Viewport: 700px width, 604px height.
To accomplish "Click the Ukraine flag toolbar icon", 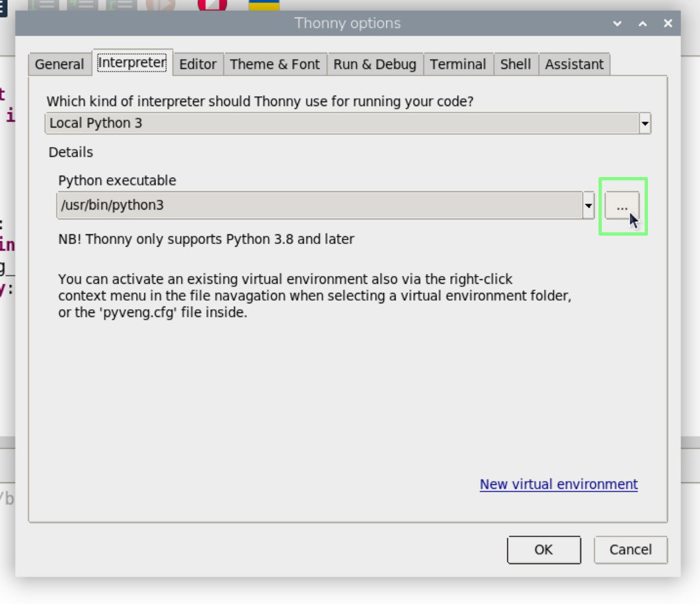I will (x=264, y=5).
